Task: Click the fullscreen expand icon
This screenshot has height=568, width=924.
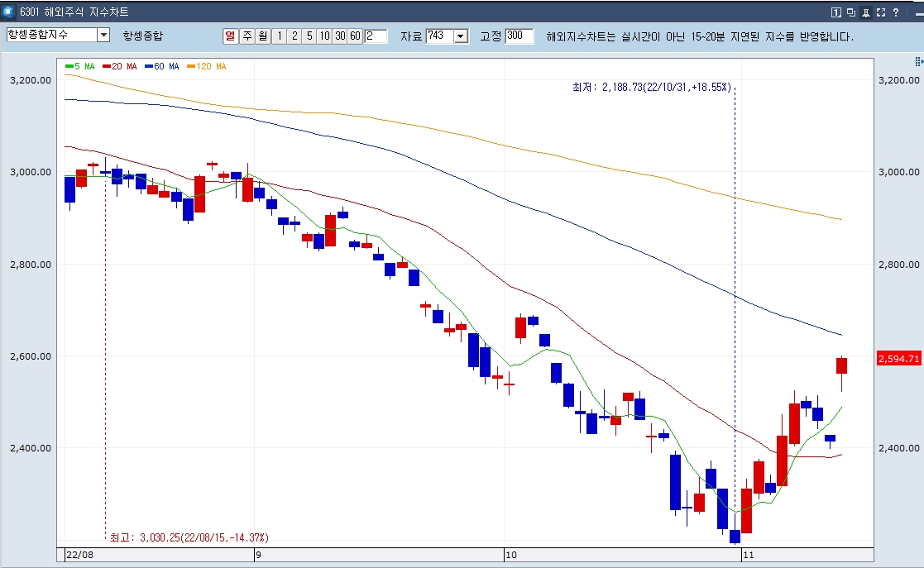Action: (x=881, y=12)
